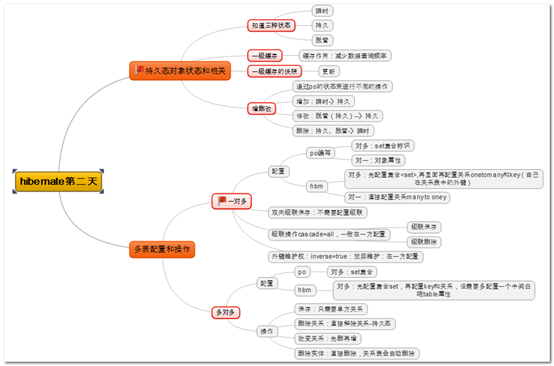Screen dimensions: 554x366
Task: Select the po node under 多对多 配置
Action: coord(302,272)
